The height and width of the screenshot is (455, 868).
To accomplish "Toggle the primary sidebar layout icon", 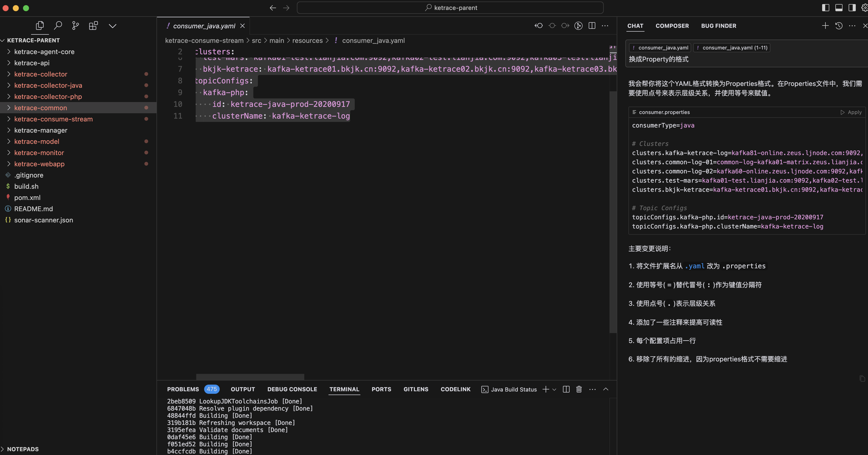I will [x=825, y=8].
